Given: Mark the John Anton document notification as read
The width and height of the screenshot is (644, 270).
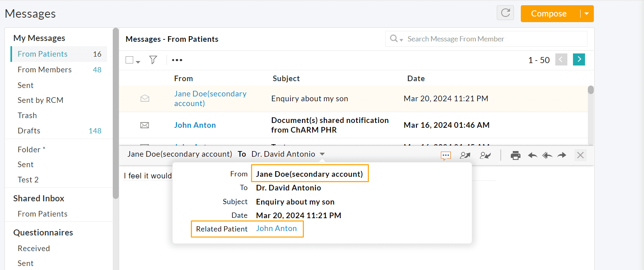Looking at the screenshot, I should [144, 125].
